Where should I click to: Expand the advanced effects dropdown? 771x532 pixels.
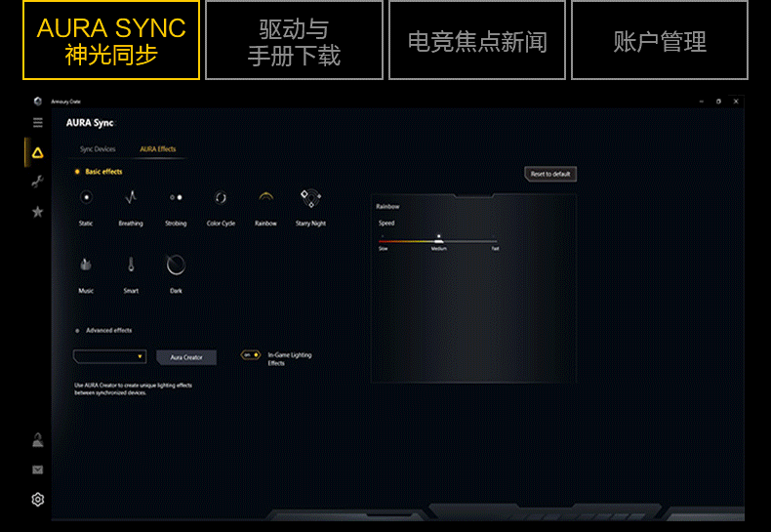[x=109, y=356]
